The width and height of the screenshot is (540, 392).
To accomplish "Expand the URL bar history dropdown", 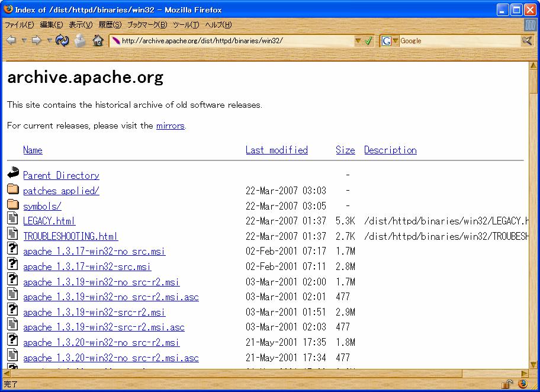I will point(358,41).
